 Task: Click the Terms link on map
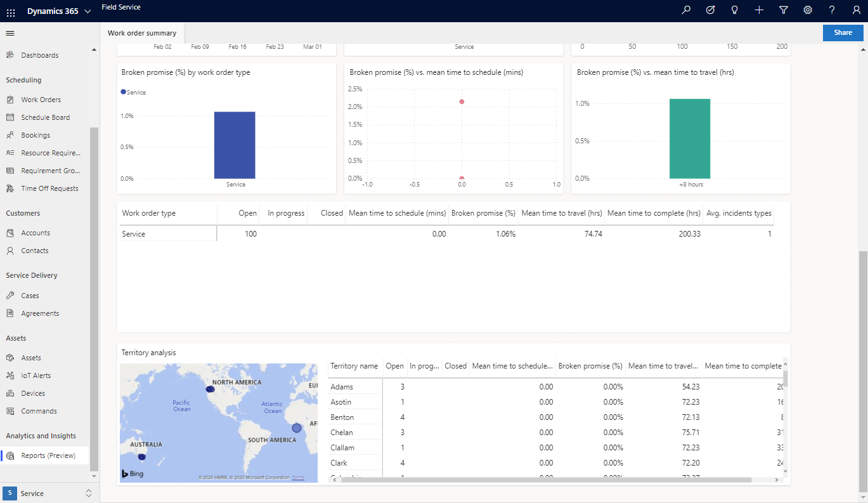298,478
